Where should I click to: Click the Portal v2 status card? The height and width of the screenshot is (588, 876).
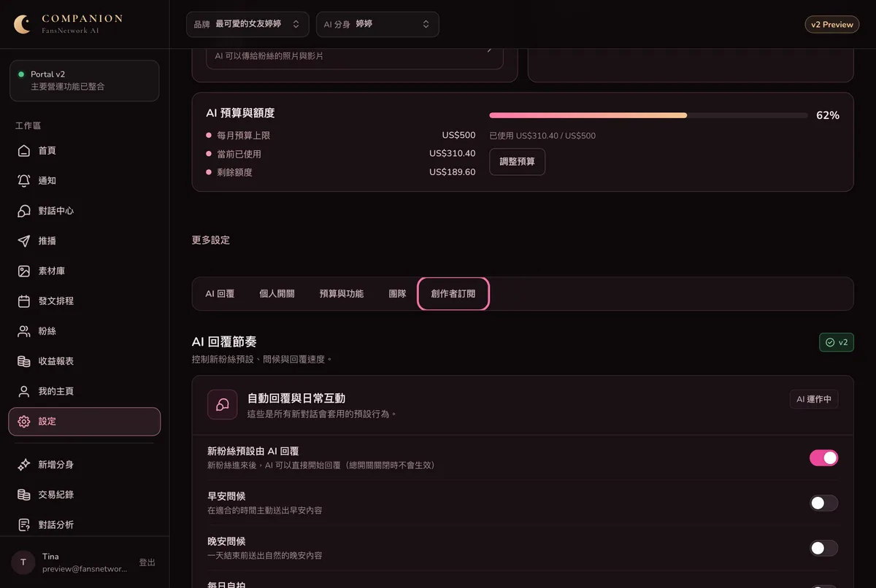(x=85, y=80)
